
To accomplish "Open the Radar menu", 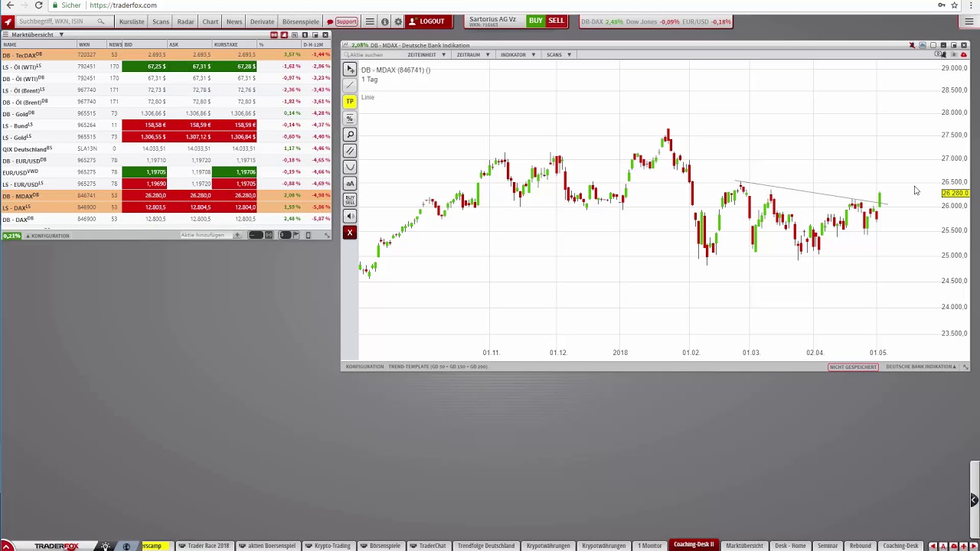I will [185, 21].
